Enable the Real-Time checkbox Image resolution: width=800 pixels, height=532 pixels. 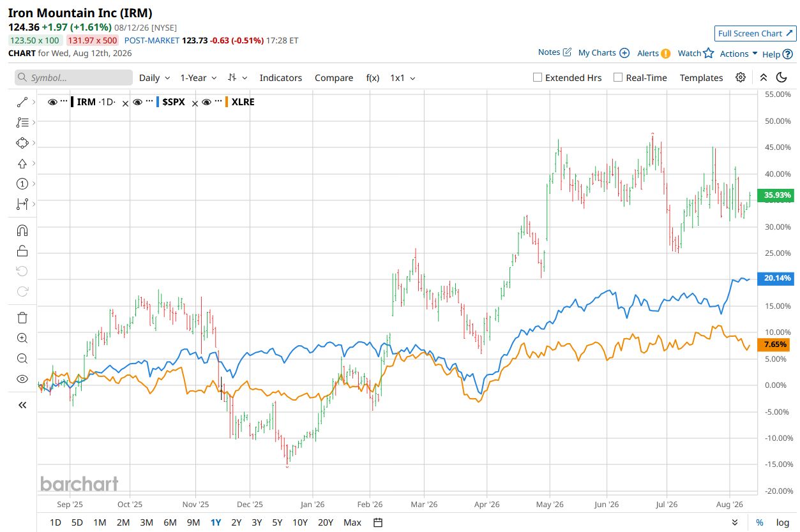pyautogui.click(x=617, y=77)
